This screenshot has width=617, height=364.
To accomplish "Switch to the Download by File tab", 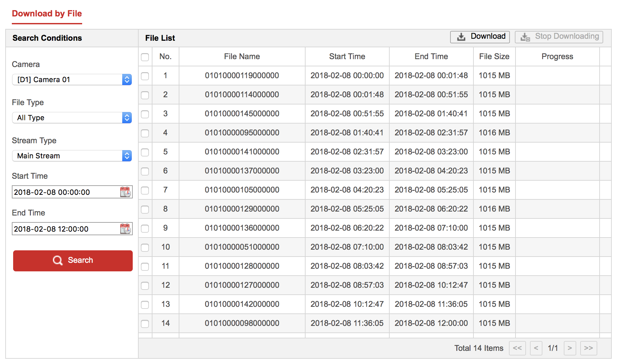I will click(47, 13).
